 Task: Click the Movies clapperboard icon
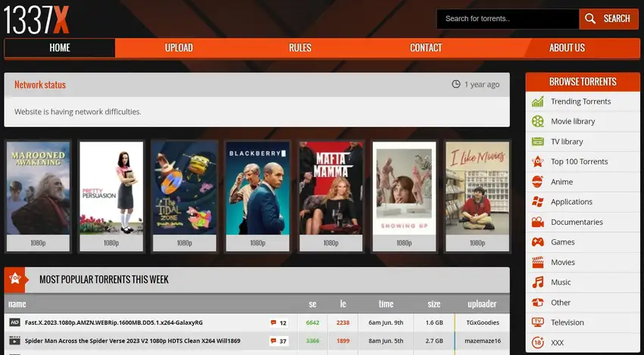(x=538, y=262)
